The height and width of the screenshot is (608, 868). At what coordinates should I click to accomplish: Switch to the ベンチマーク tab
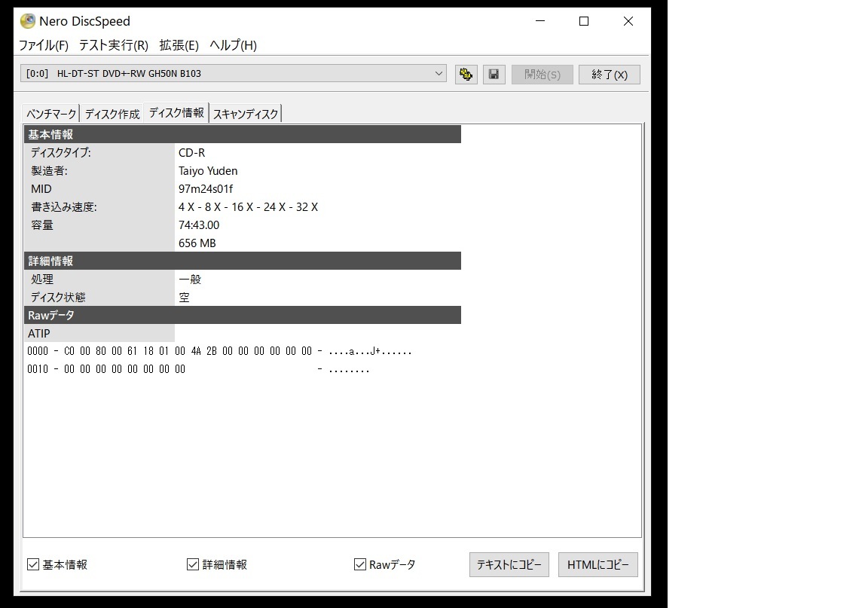pos(51,114)
